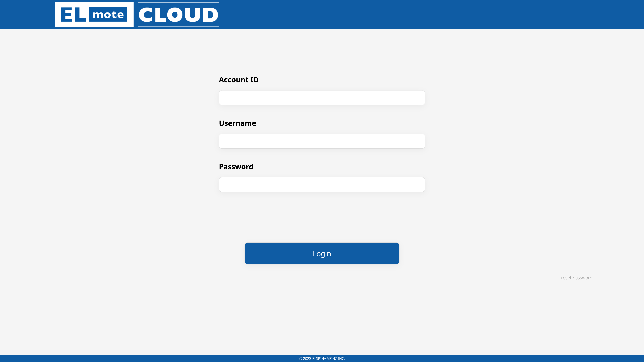This screenshot has width=644, height=362.
Task: Activate the reset password option
Action: (x=576, y=278)
